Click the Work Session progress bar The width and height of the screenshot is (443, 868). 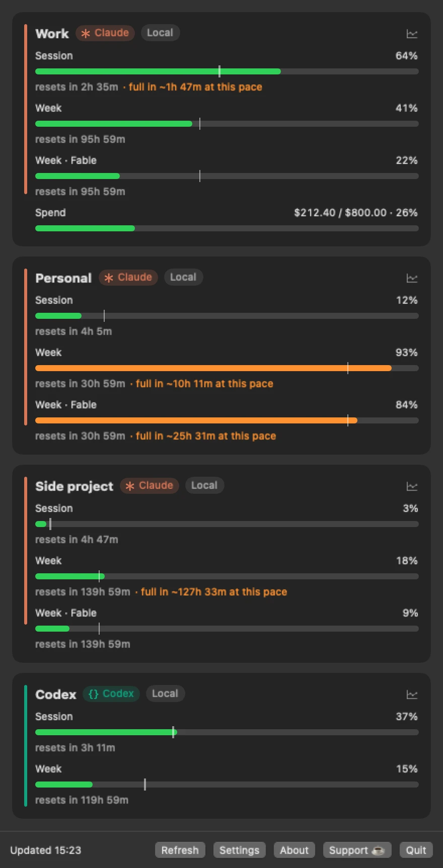(227, 71)
